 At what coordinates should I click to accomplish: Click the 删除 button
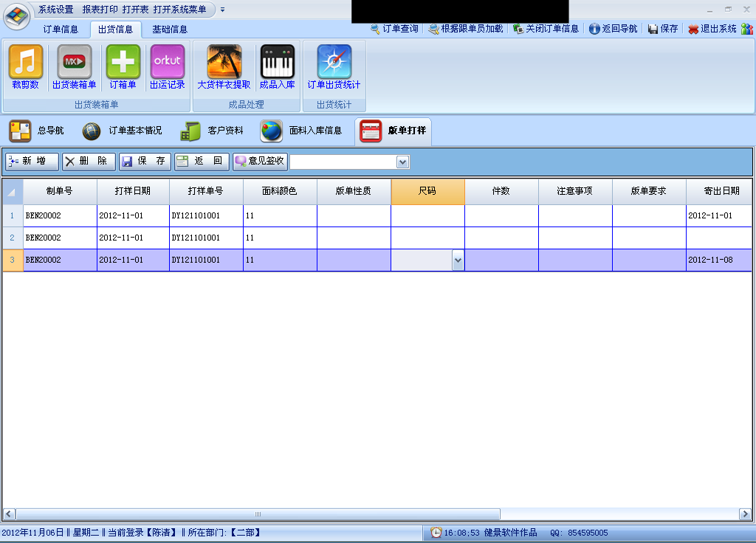[89, 162]
